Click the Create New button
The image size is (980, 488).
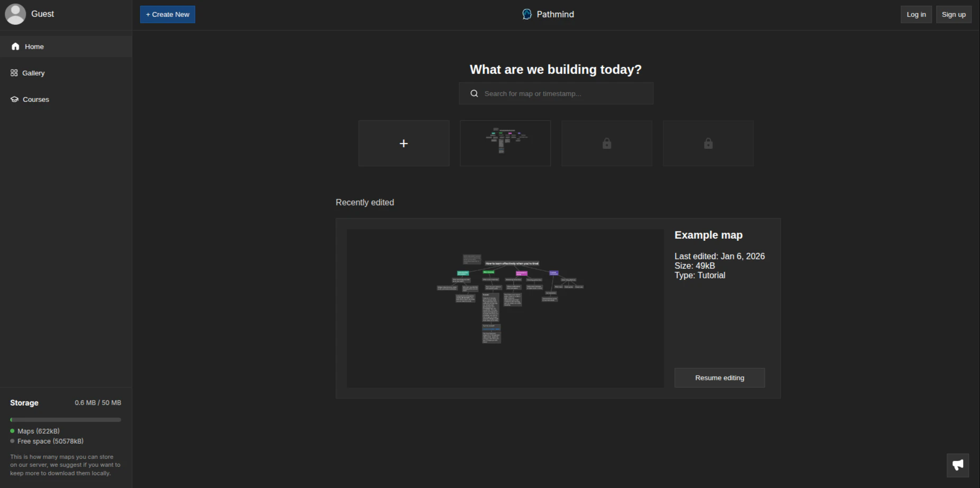167,14
